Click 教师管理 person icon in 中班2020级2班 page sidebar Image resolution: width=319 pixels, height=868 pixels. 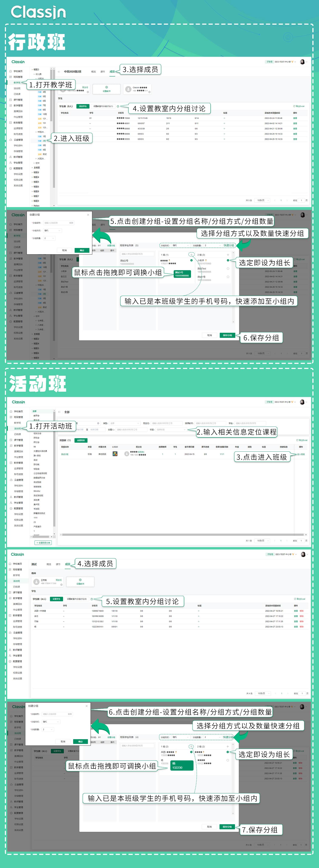10,157
